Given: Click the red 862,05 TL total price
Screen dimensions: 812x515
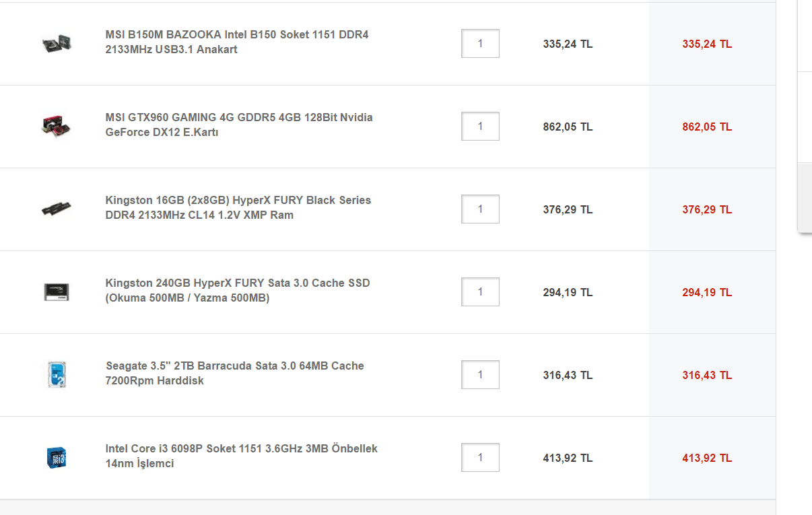Looking at the screenshot, I should click(707, 127).
